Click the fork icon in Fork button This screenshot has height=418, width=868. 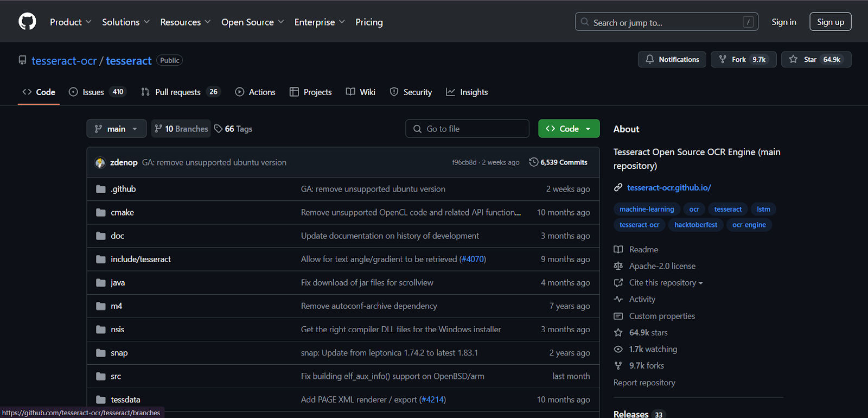click(x=723, y=60)
